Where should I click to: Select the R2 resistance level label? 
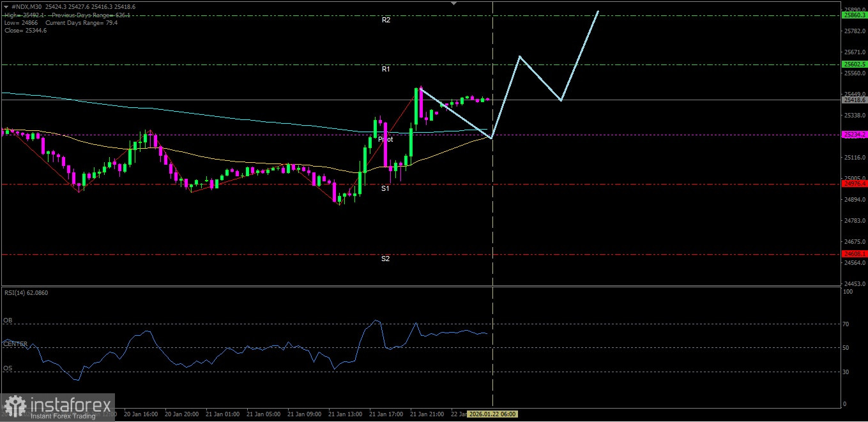tap(386, 20)
